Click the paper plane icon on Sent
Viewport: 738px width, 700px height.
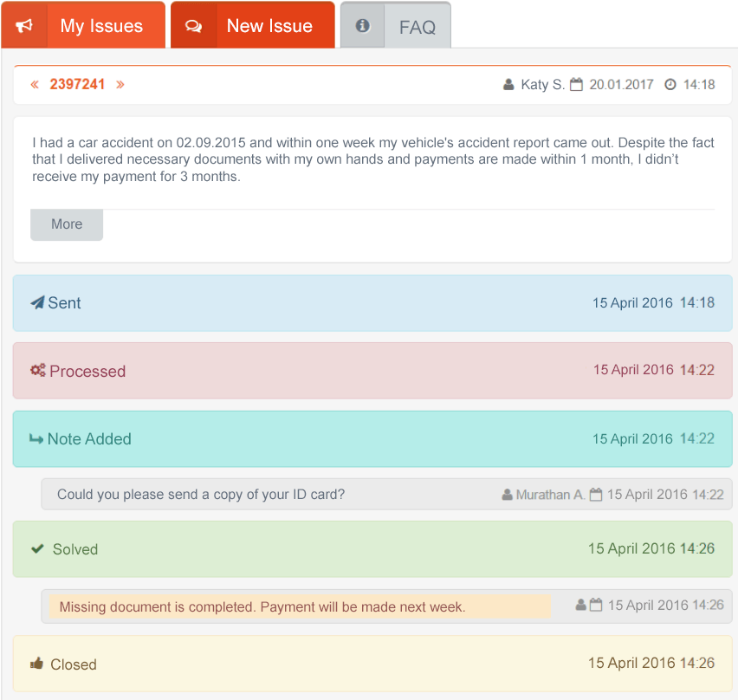tap(37, 302)
